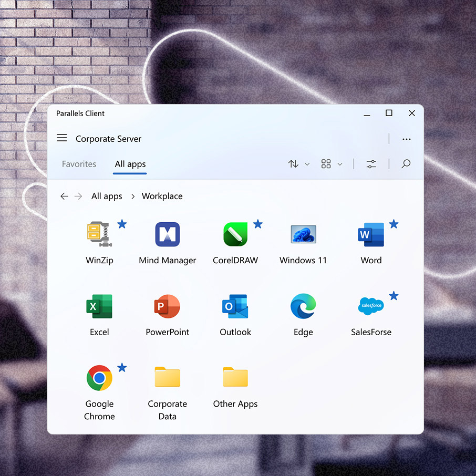Remove Google Chrome star from favorites

tap(122, 368)
